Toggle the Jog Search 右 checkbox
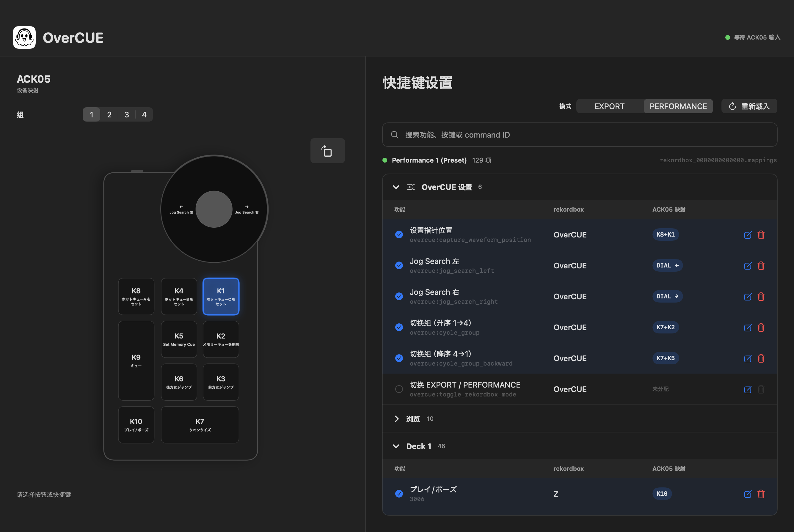 point(399,296)
